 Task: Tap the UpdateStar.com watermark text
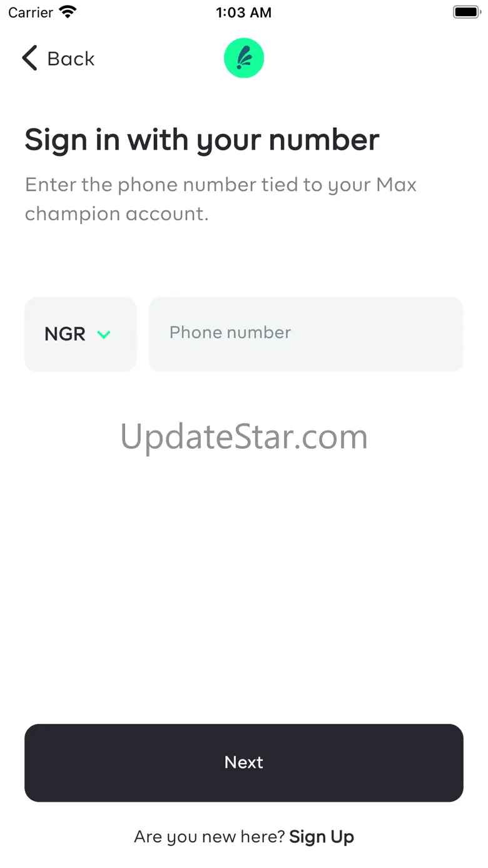pos(244,437)
